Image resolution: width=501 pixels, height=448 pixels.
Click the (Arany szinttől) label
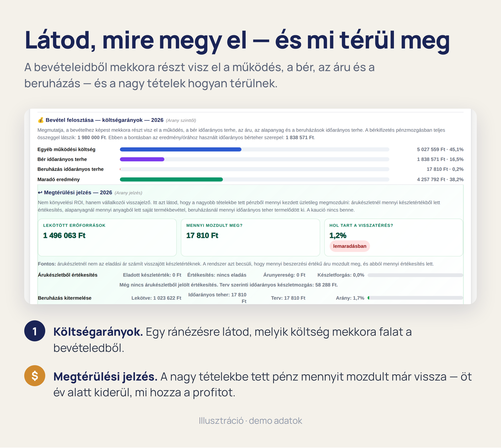click(x=181, y=120)
